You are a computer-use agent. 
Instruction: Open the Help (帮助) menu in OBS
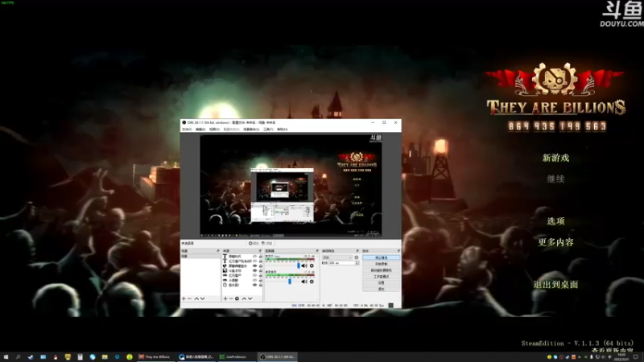tap(283, 130)
